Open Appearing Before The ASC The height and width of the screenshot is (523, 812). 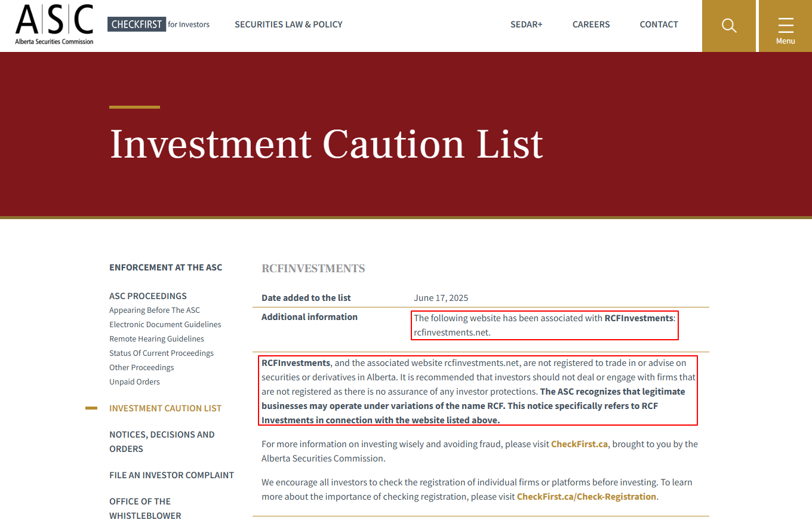coord(155,310)
